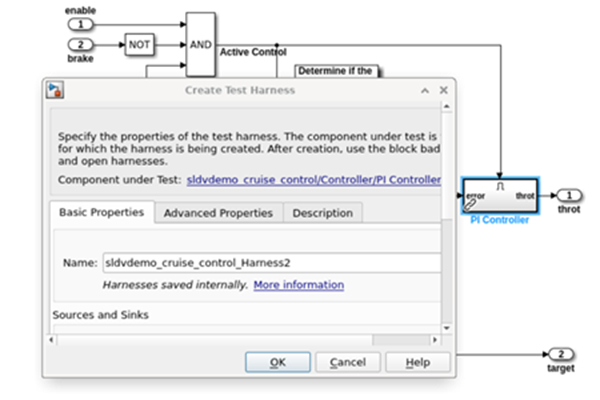Click the enable inport block

click(x=84, y=23)
